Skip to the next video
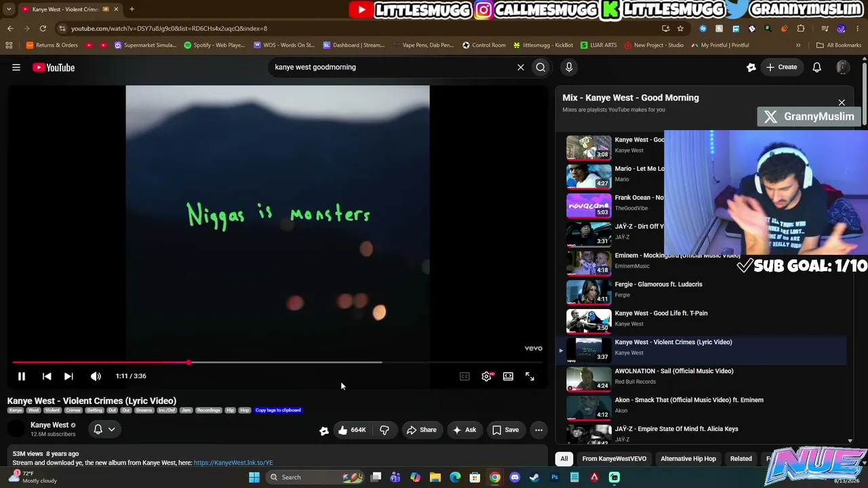 (x=68, y=376)
